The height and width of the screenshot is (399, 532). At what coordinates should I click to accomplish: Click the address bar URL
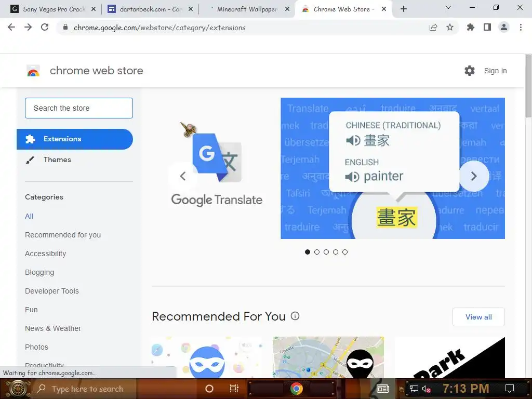[159, 28]
